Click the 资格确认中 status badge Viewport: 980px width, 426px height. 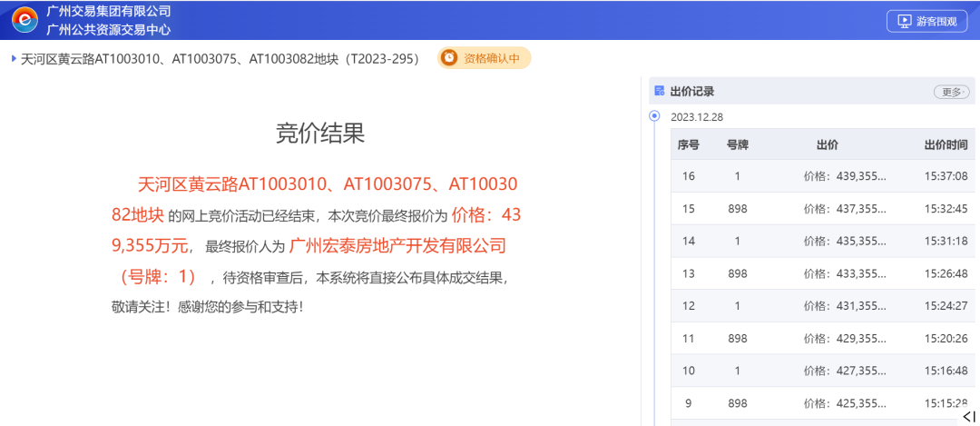485,58
